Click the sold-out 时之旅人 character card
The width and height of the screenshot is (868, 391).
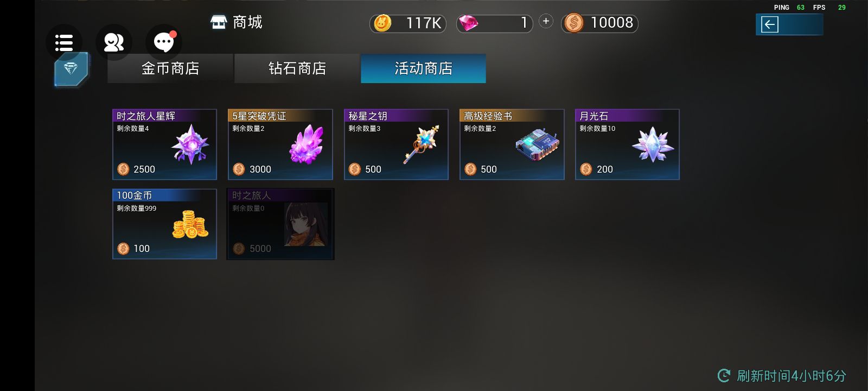(280, 224)
